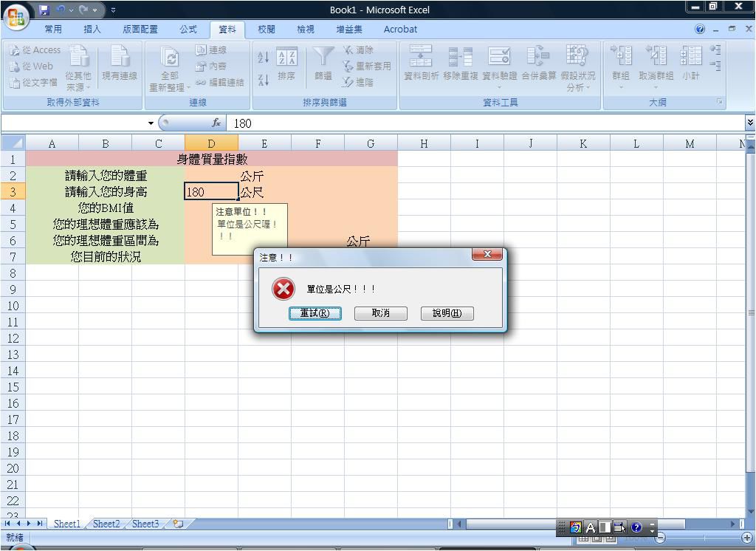Click cell D3 containing 180
Screen dimensions: 756x551
click(x=211, y=191)
